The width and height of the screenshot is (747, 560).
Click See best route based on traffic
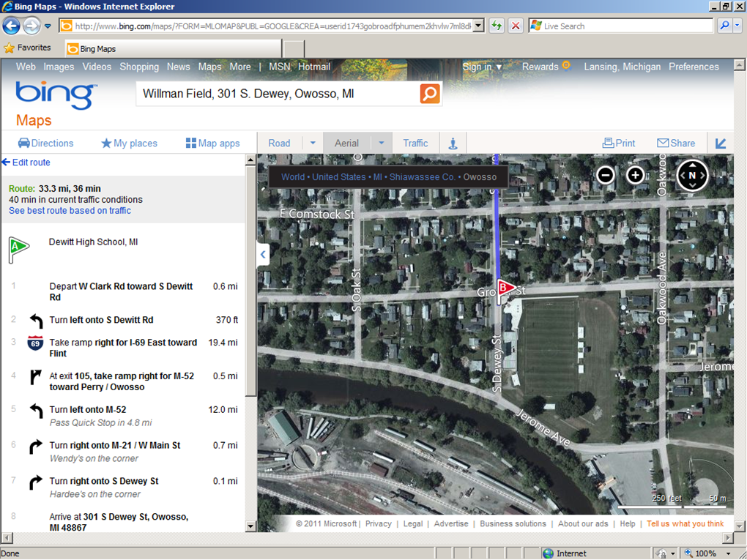click(70, 211)
